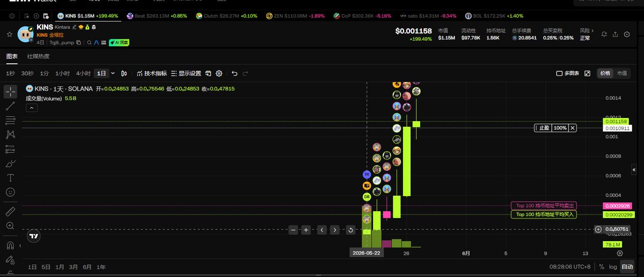The image size is (644, 277).
Task: Select the 1小时 timeframe
Action: click(x=62, y=73)
